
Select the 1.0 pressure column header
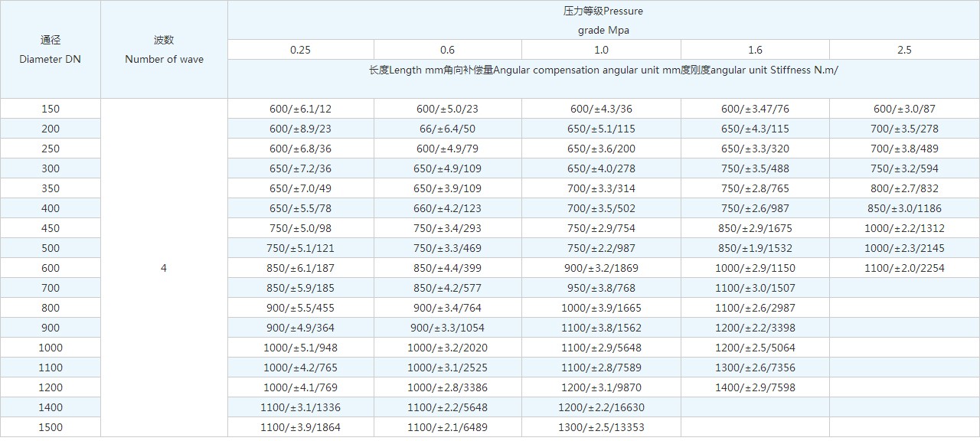(x=601, y=50)
